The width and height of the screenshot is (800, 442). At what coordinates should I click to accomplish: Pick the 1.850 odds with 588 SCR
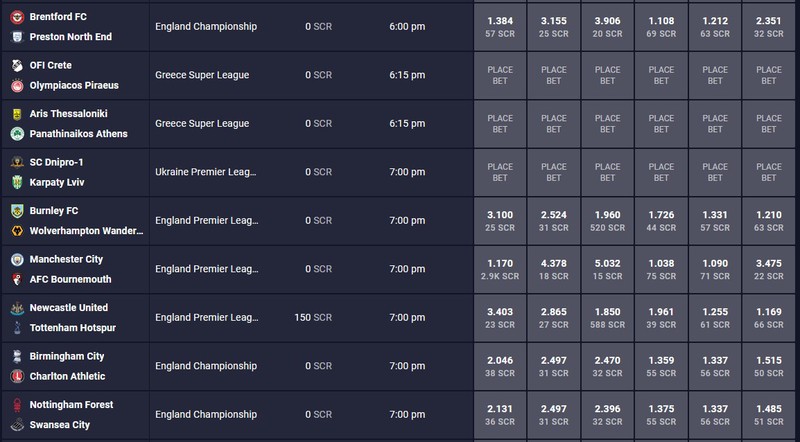coord(607,318)
